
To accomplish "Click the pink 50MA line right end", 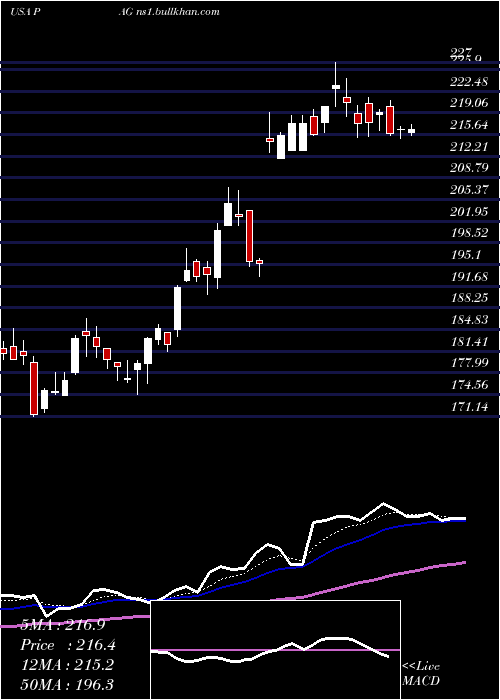I will 463,562.
